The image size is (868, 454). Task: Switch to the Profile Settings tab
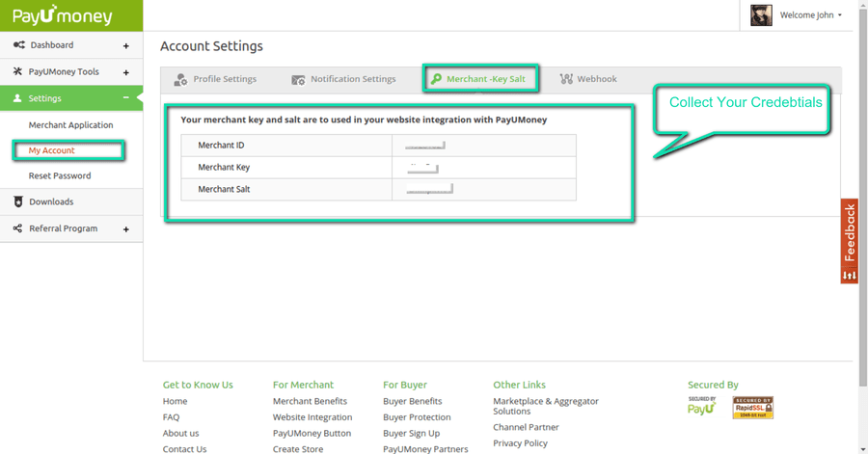[215, 79]
